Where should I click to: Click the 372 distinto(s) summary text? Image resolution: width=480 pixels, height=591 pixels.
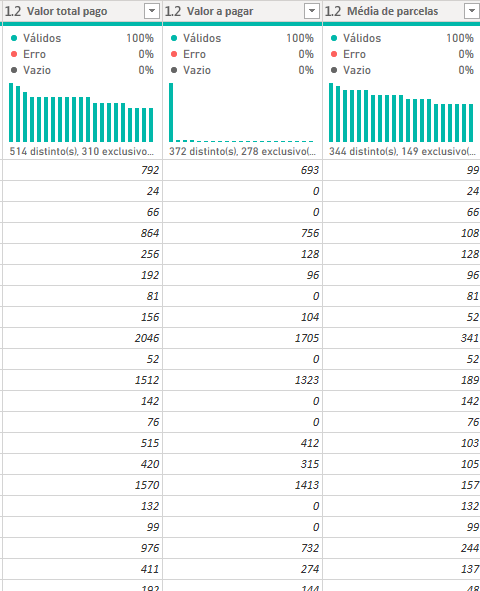tap(242, 152)
